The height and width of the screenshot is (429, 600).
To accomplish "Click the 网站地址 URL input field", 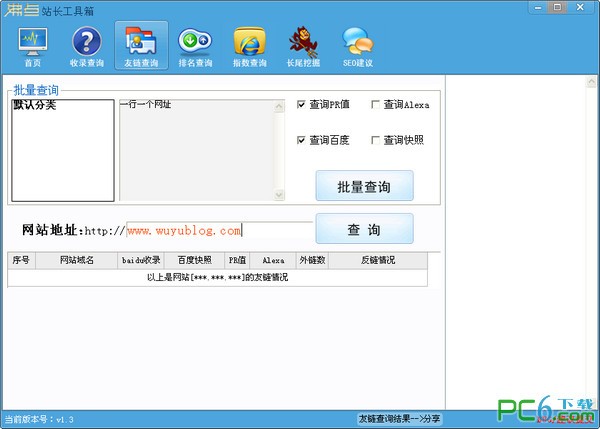I will (x=219, y=230).
